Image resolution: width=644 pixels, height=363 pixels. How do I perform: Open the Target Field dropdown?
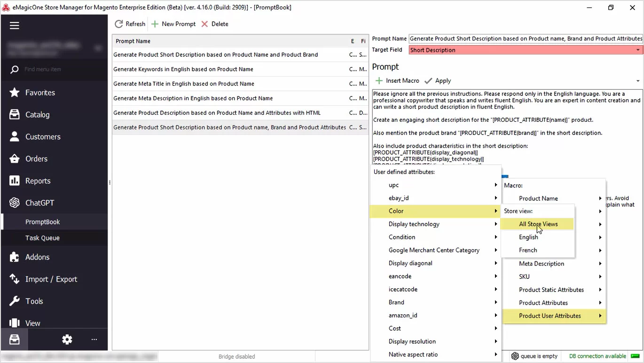(638, 50)
